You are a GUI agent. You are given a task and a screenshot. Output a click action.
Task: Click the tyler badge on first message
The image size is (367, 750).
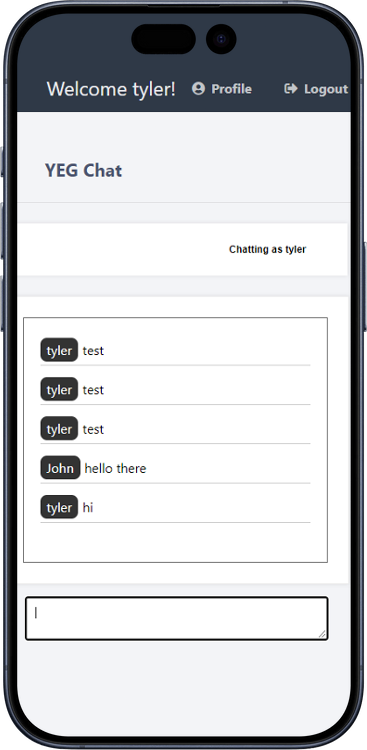coord(59,350)
